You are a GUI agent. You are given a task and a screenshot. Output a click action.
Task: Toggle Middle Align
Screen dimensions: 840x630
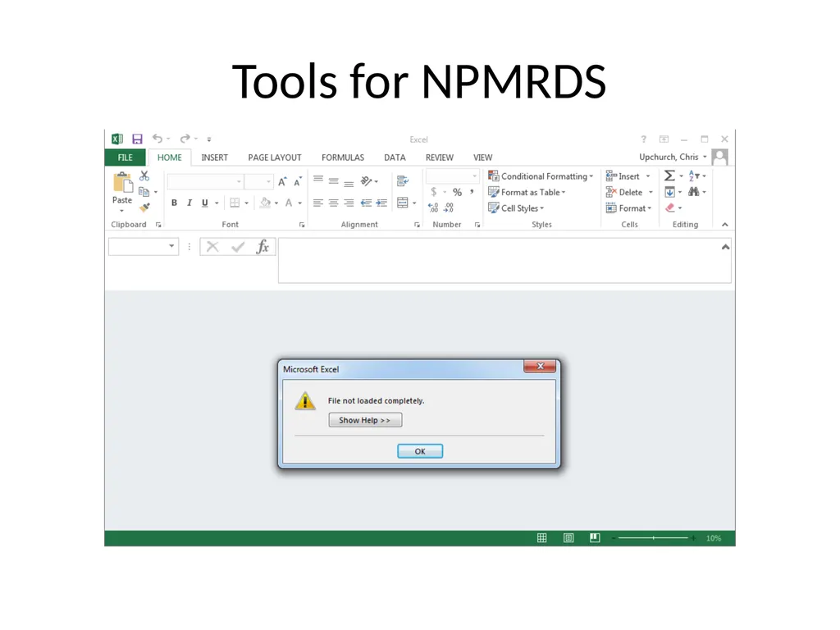click(333, 181)
